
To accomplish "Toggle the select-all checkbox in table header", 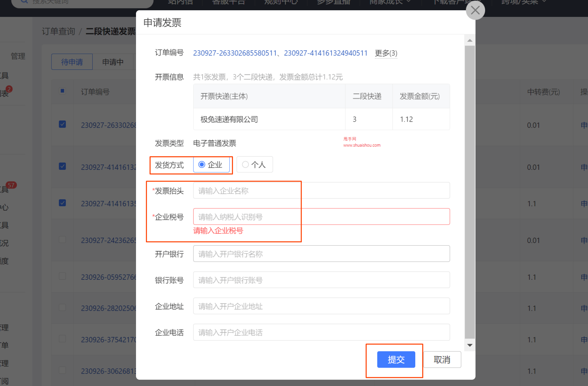I will pos(62,91).
